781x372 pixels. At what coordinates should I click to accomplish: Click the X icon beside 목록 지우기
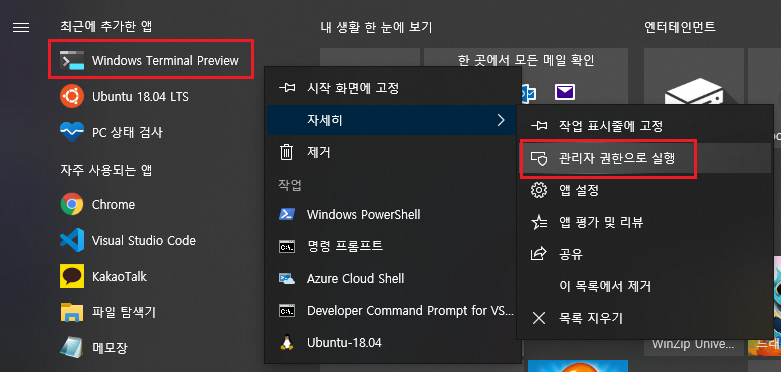(538, 318)
